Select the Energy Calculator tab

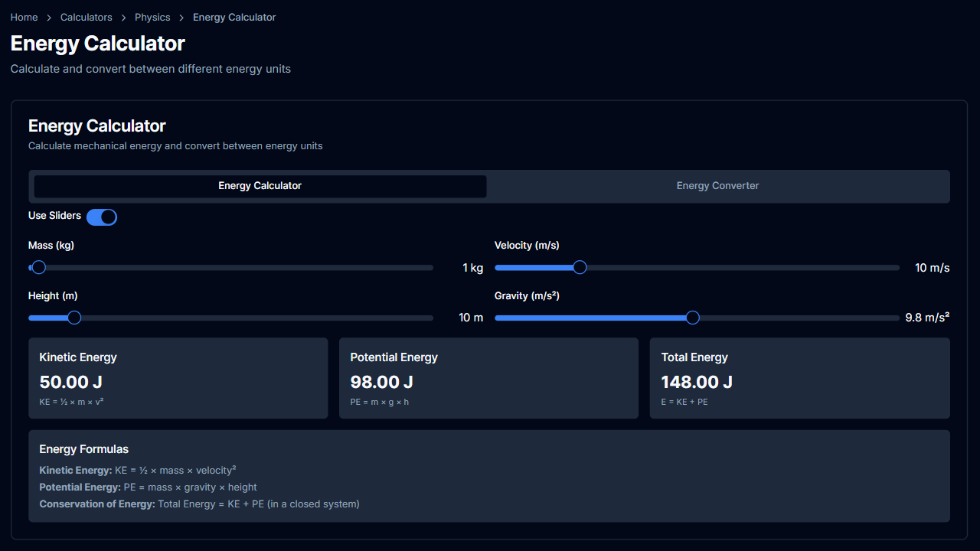click(260, 186)
